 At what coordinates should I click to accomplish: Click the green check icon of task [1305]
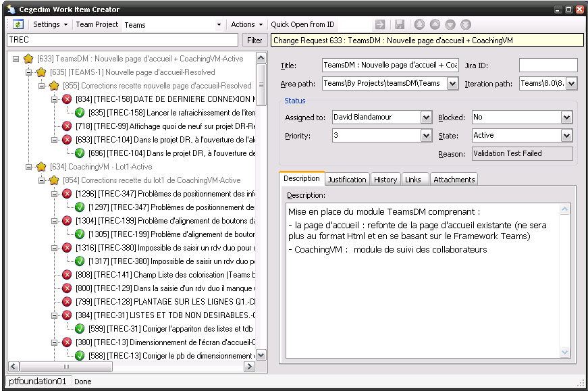(80, 234)
